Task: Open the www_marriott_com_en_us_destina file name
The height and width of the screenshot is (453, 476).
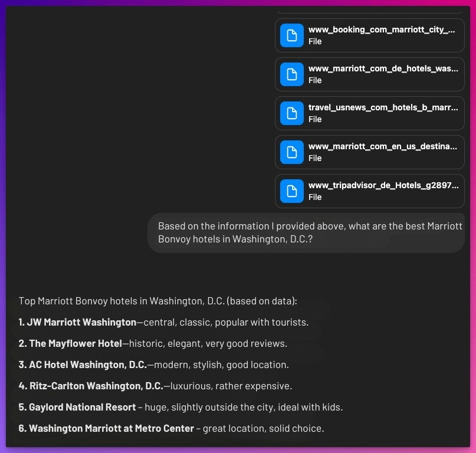Action: 382,146
